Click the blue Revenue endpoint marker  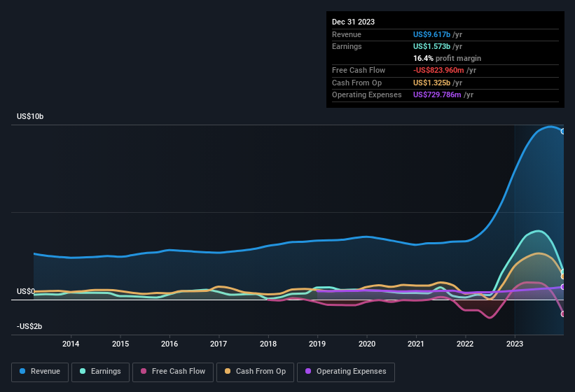[563, 131]
